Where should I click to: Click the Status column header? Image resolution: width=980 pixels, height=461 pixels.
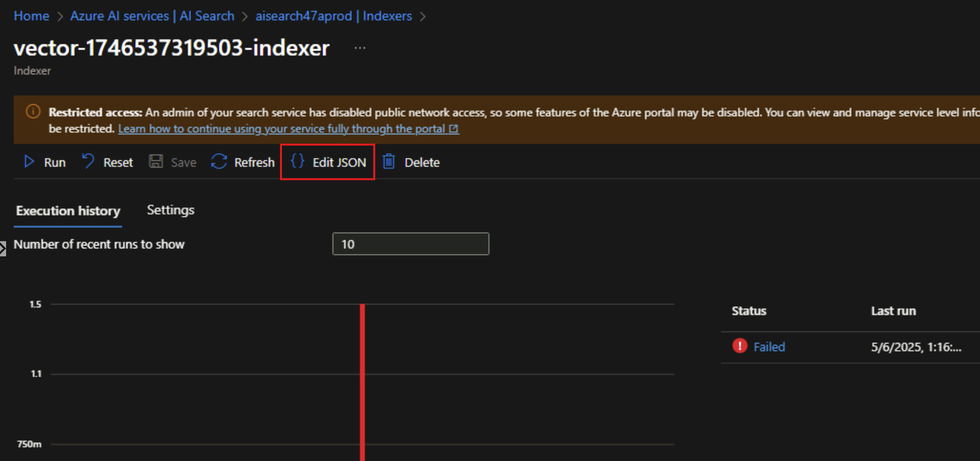point(749,311)
